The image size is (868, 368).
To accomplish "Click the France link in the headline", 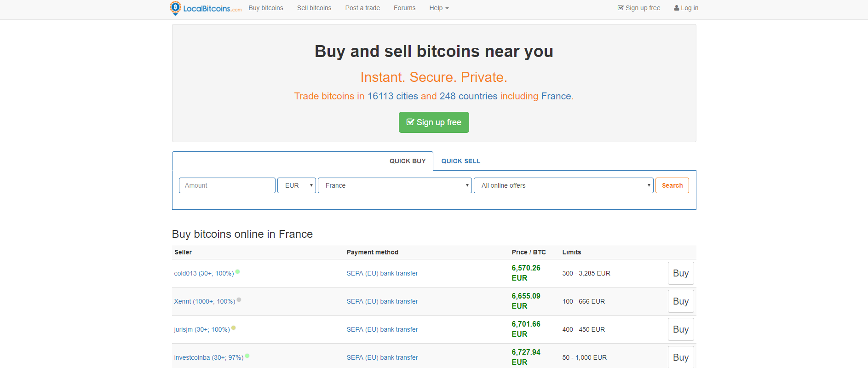I will [556, 96].
